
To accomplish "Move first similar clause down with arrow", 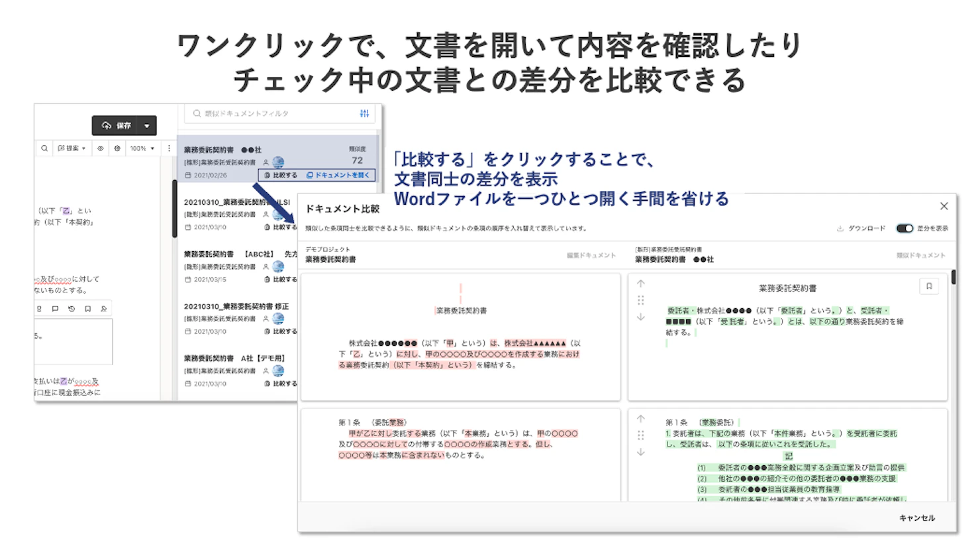I will [640, 317].
